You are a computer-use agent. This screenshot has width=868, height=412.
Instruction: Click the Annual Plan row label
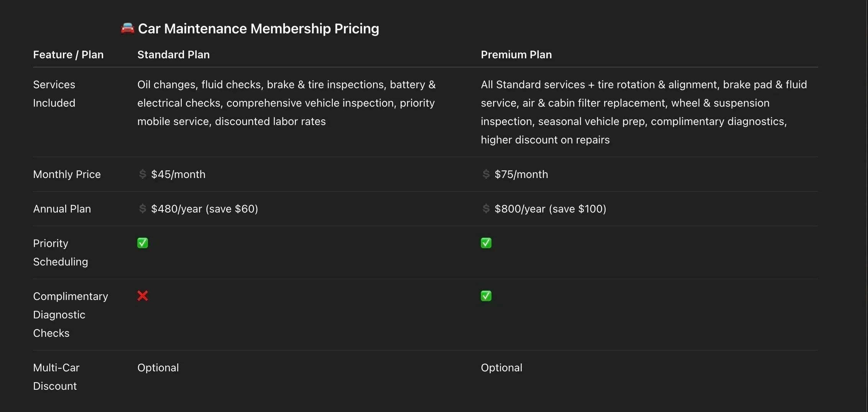coord(62,209)
